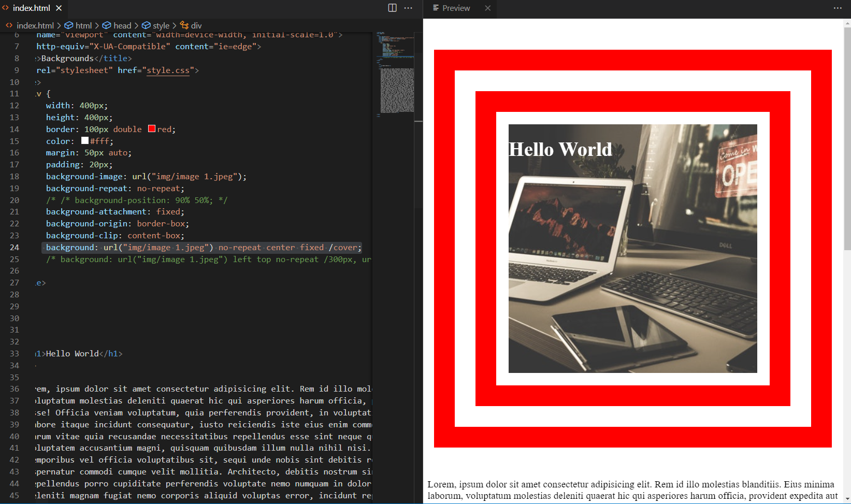
Task: Click the red color swatch on border line
Action: click(152, 128)
